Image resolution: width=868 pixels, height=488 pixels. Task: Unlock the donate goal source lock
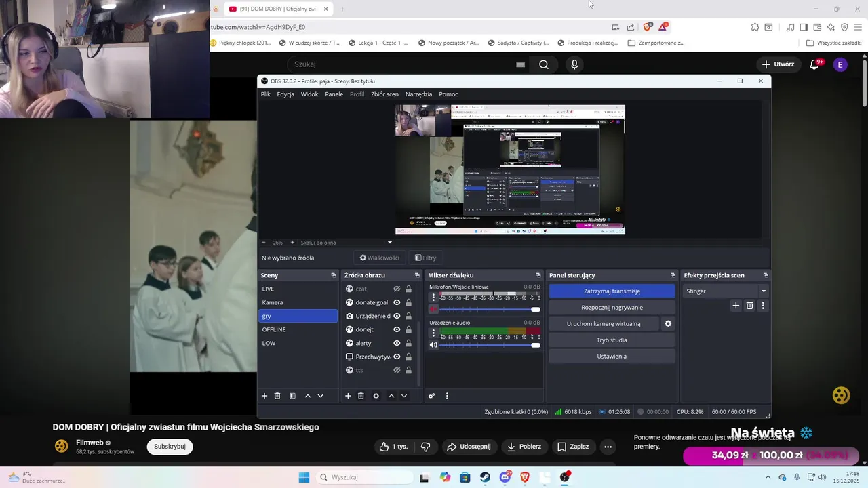(x=408, y=302)
